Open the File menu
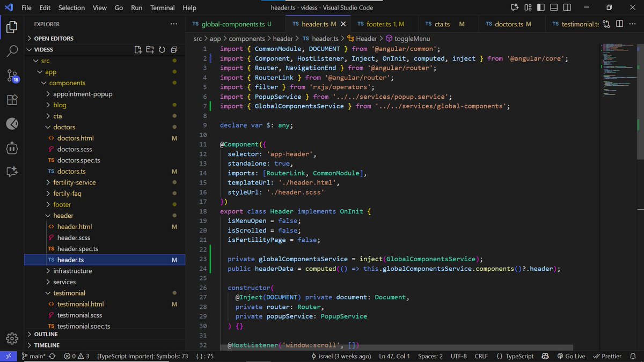644x362 pixels. coord(26,8)
